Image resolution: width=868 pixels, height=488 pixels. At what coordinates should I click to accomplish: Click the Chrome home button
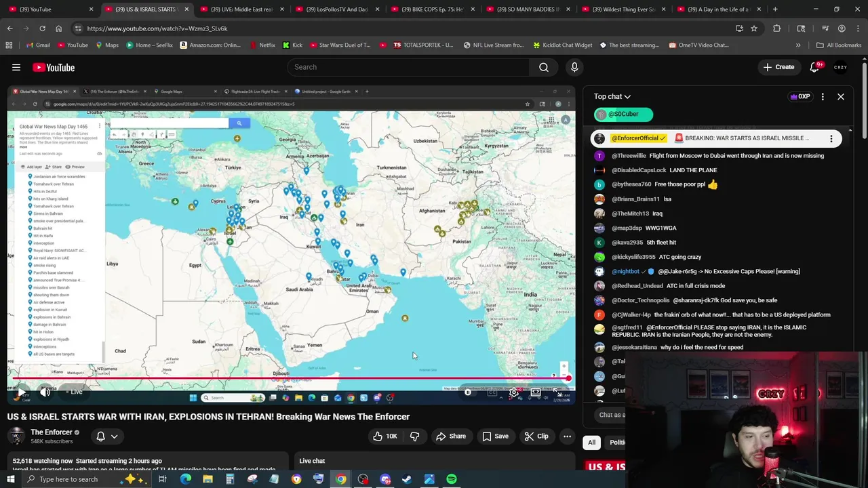pos(59,28)
